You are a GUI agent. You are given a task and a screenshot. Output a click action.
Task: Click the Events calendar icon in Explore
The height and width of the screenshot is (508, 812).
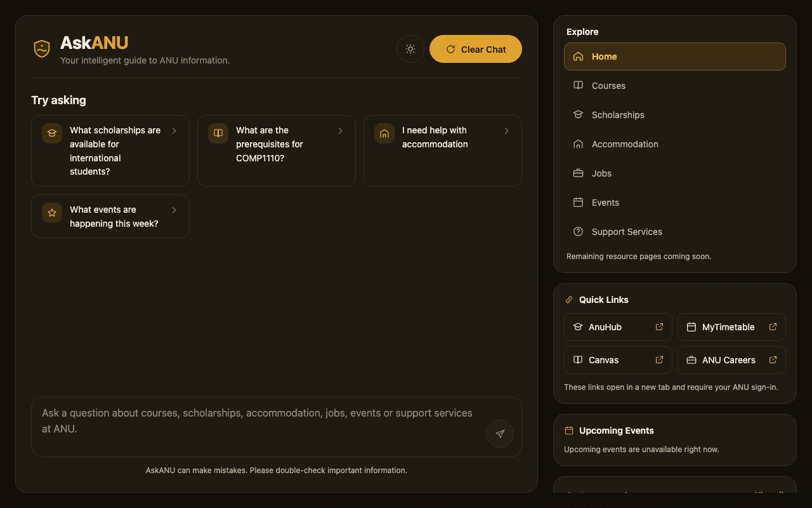(x=578, y=202)
